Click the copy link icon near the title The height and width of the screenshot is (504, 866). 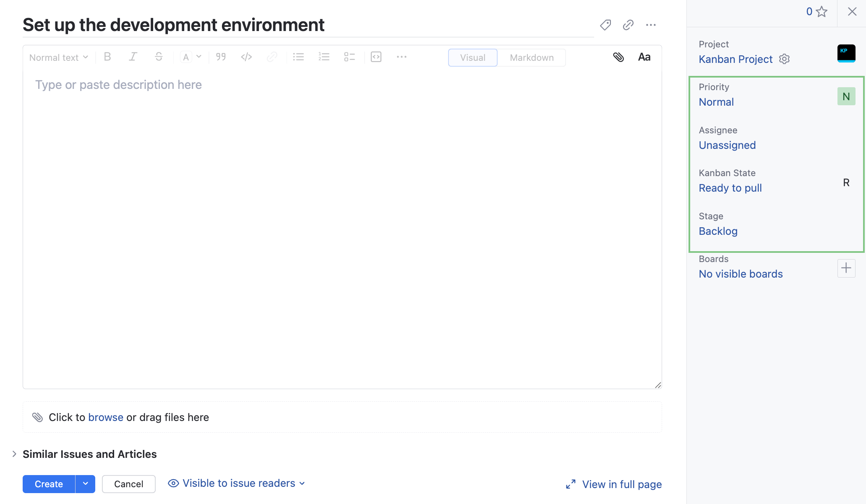pyautogui.click(x=628, y=25)
